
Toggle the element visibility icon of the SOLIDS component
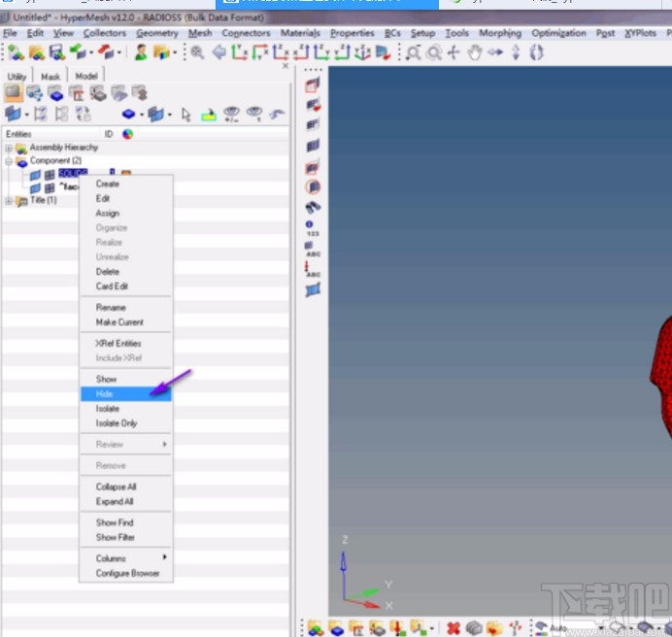pyautogui.click(x=49, y=174)
